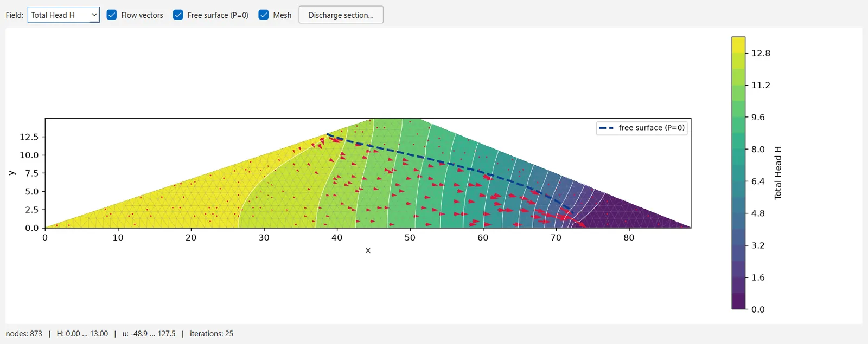Click the "u: -48.9 ... 127.5" status text
The height and width of the screenshot is (344, 868).
pos(149,334)
